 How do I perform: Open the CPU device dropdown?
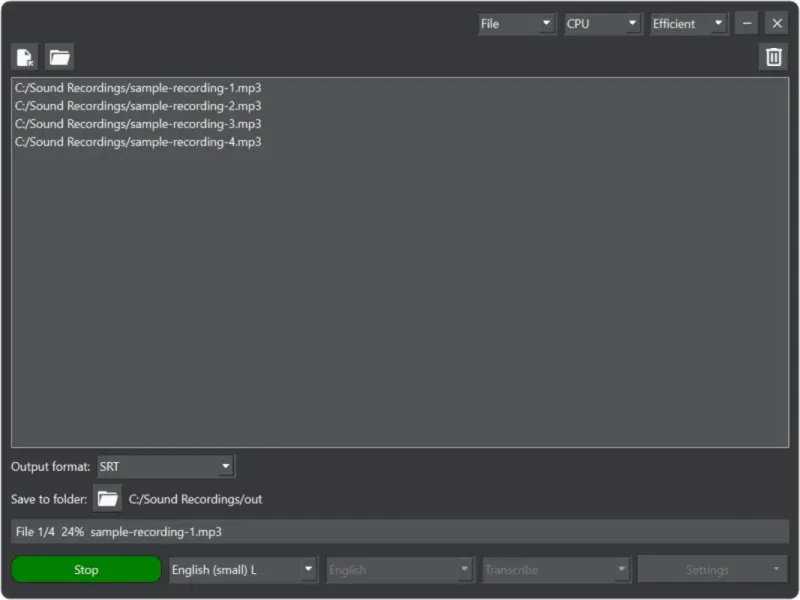click(603, 24)
